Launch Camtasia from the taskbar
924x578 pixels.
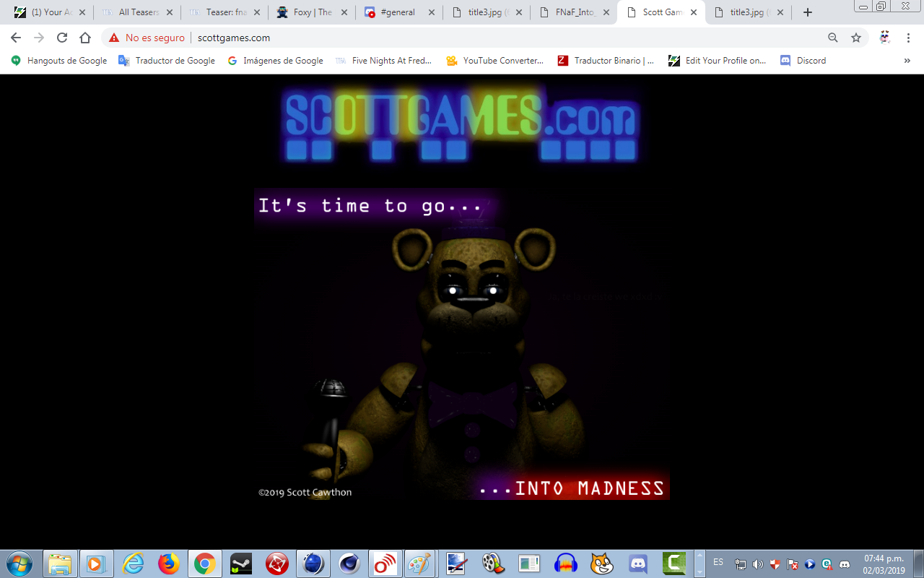[x=674, y=564]
